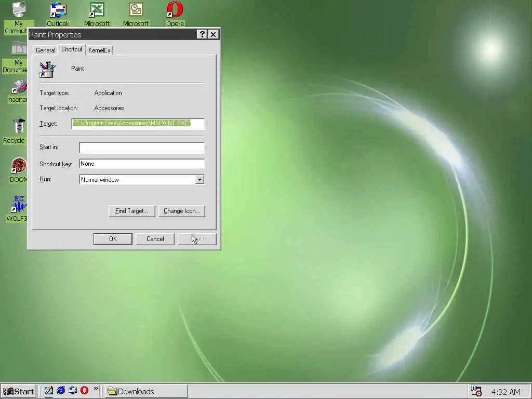Click the Change Icon button

pyautogui.click(x=181, y=211)
